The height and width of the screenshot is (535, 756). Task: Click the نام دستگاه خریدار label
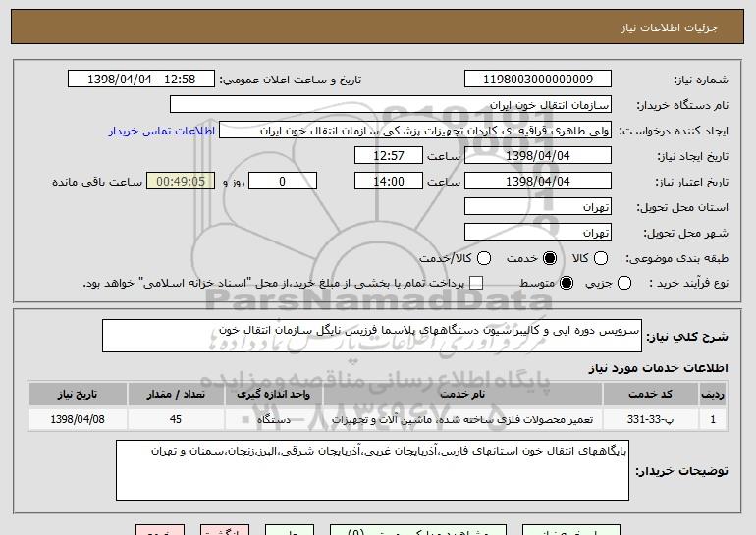(682, 106)
